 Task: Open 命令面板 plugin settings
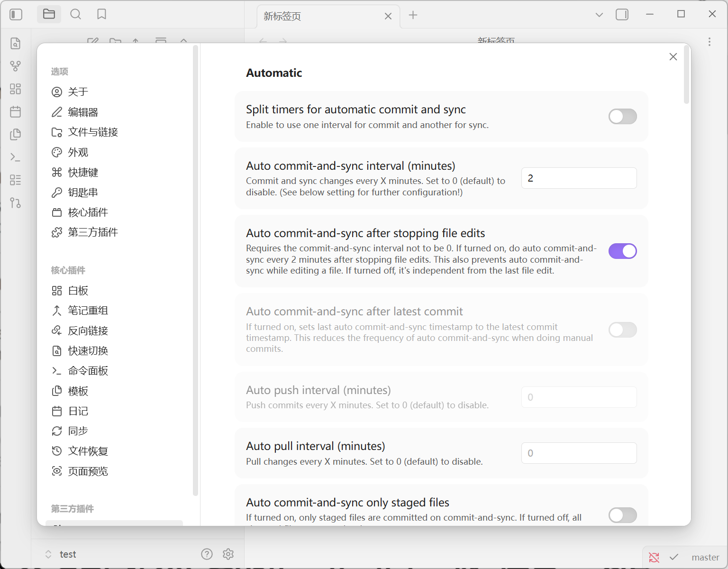[114, 370]
